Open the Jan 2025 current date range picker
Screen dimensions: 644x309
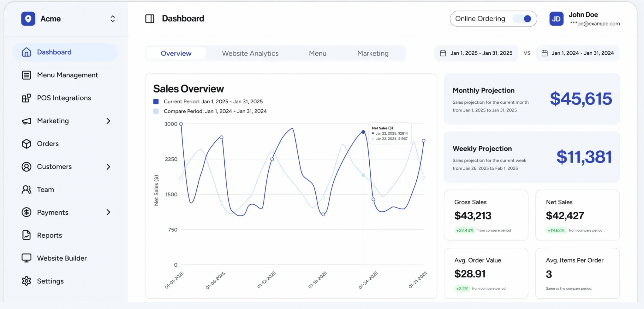tap(476, 53)
